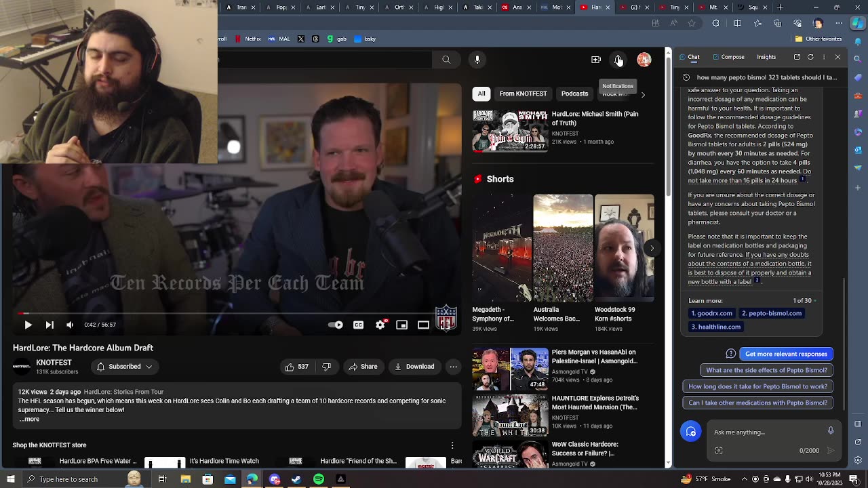Screen dimensions: 868x488
Task: Select the All filter chip
Action: pos(481,94)
